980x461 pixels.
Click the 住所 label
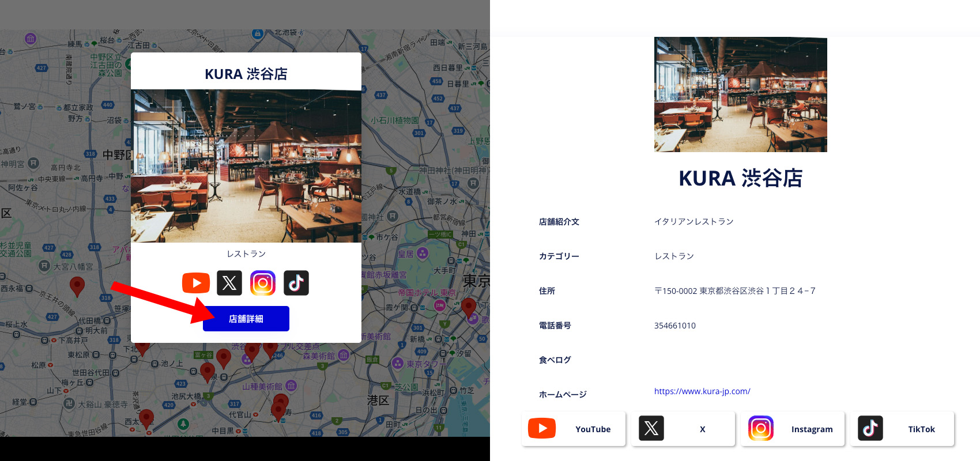pos(547,291)
